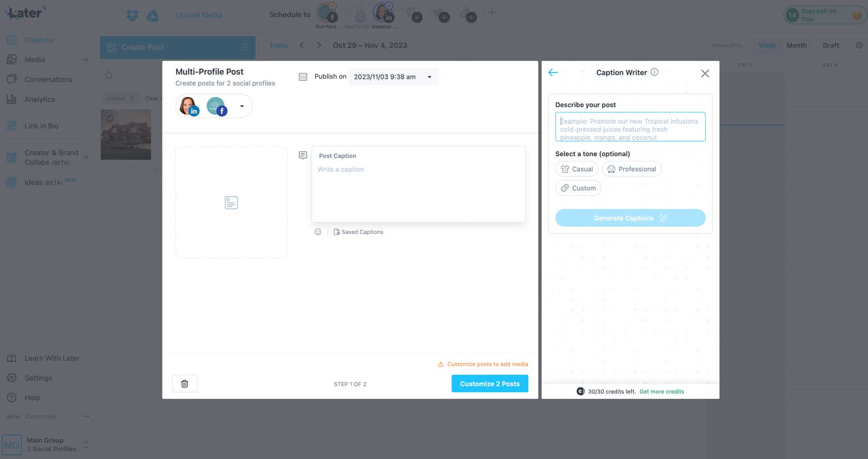Close the Caption Writer panel
The height and width of the screenshot is (459, 868).
tap(705, 73)
